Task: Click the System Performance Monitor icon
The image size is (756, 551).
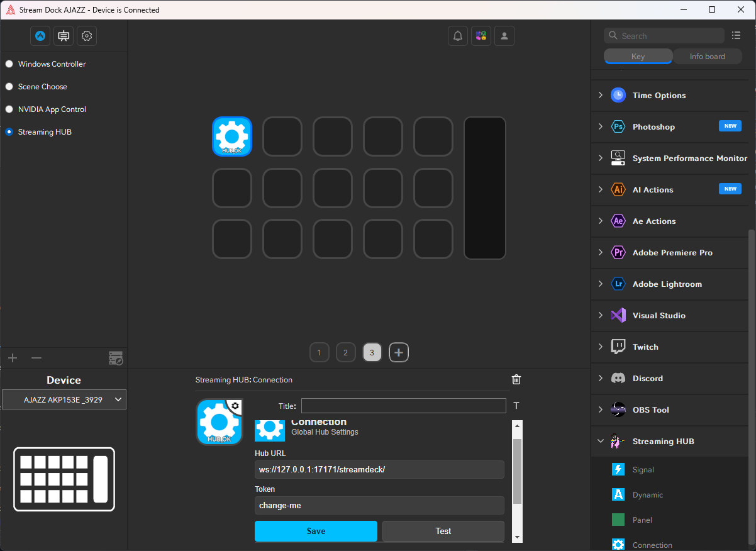Action: 618,158
